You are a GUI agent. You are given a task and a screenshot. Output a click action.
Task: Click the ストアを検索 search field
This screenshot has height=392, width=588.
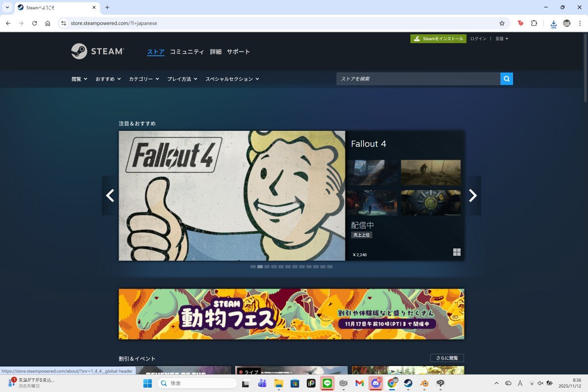pyautogui.click(x=418, y=79)
